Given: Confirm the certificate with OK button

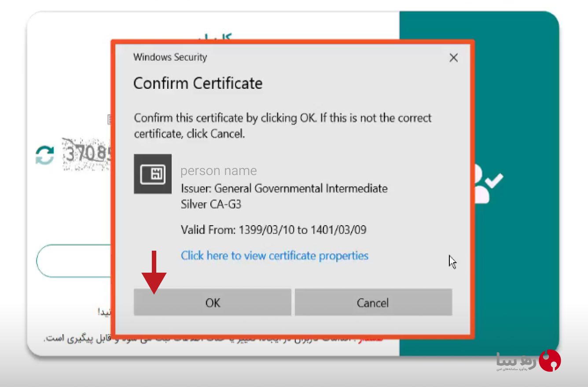Looking at the screenshot, I should [x=213, y=302].
